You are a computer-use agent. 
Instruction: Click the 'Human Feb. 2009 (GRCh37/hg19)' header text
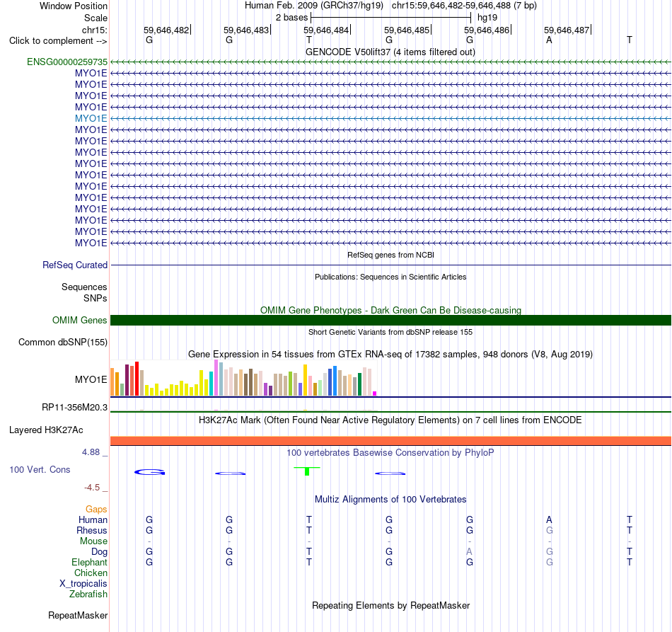pos(313,6)
